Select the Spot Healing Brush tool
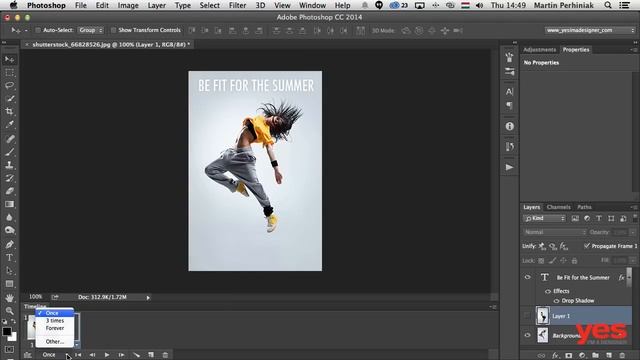Image resolution: width=640 pixels, height=360 pixels. [x=9, y=139]
